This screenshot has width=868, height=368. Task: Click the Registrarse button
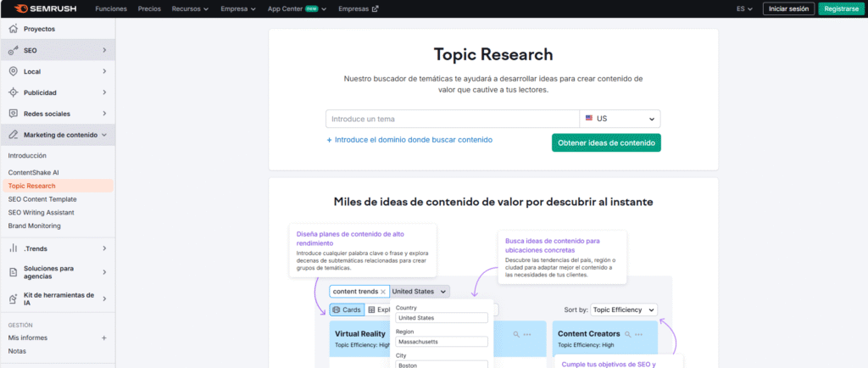(841, 8)
